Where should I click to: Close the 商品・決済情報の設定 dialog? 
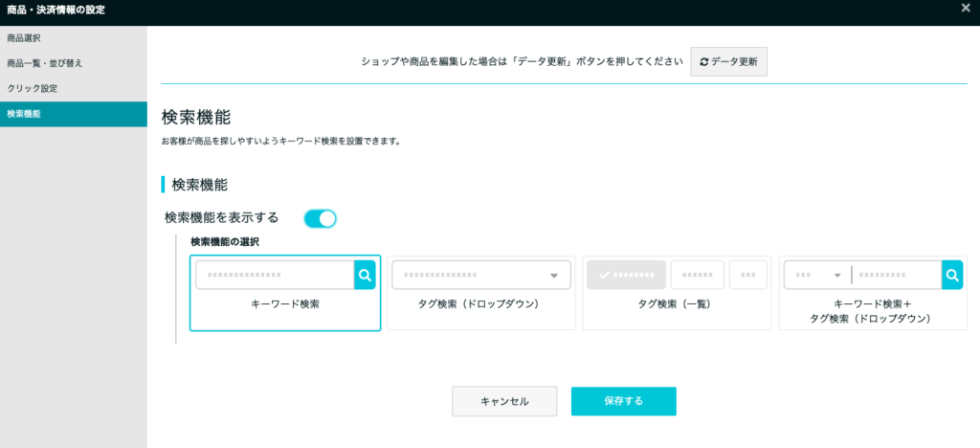pos(965,9)
